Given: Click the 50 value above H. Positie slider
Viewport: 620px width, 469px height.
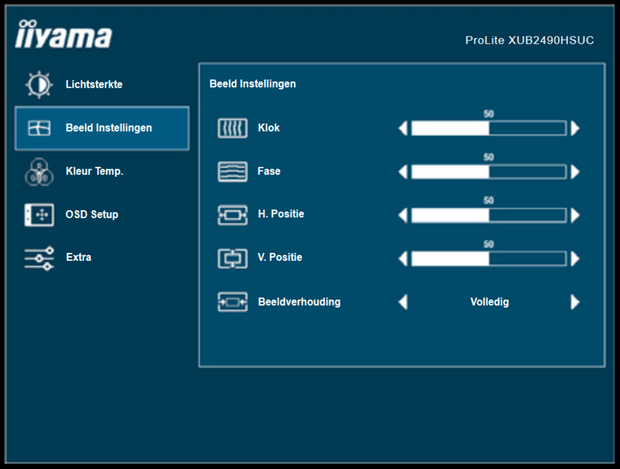Looking at the screenshot, I should [x=489, y=200].
